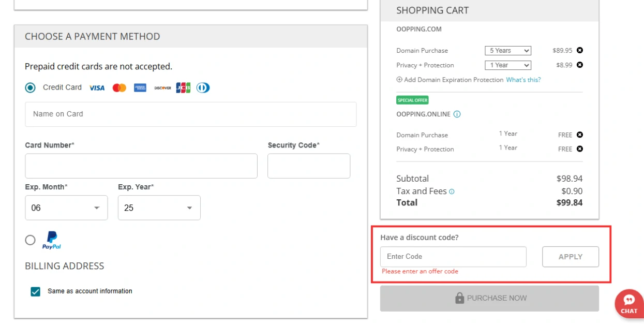Click 'Have a discount code?' label
The width and height of the screenshot is (644, 324).
pos(420,238)
